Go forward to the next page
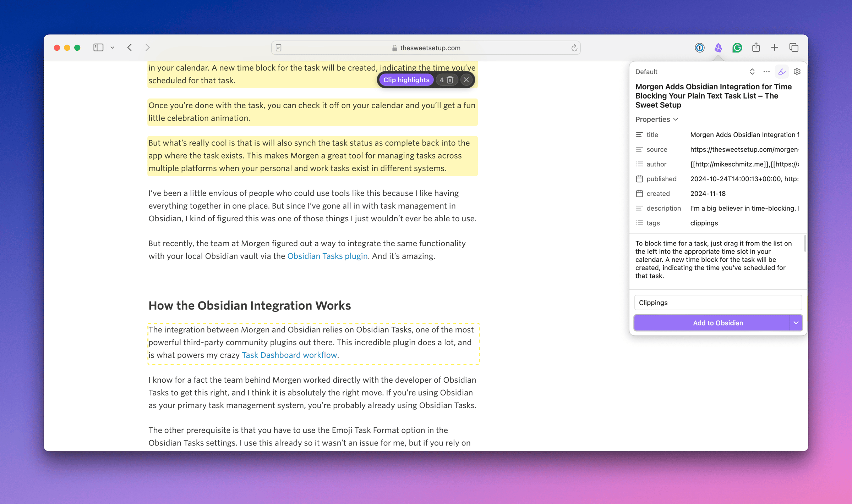Screen dimensions: 852x504 tap(148, 48)
